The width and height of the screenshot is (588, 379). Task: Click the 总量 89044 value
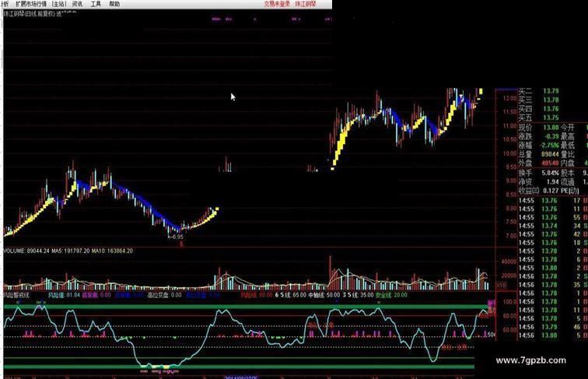(x=550, y=154)
